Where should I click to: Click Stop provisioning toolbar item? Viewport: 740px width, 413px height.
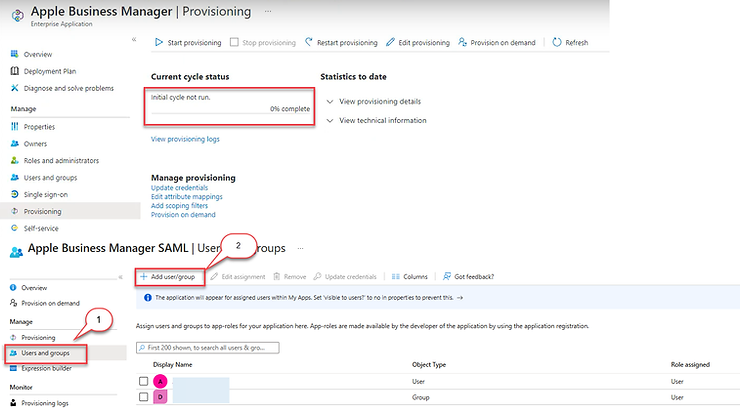263,42
